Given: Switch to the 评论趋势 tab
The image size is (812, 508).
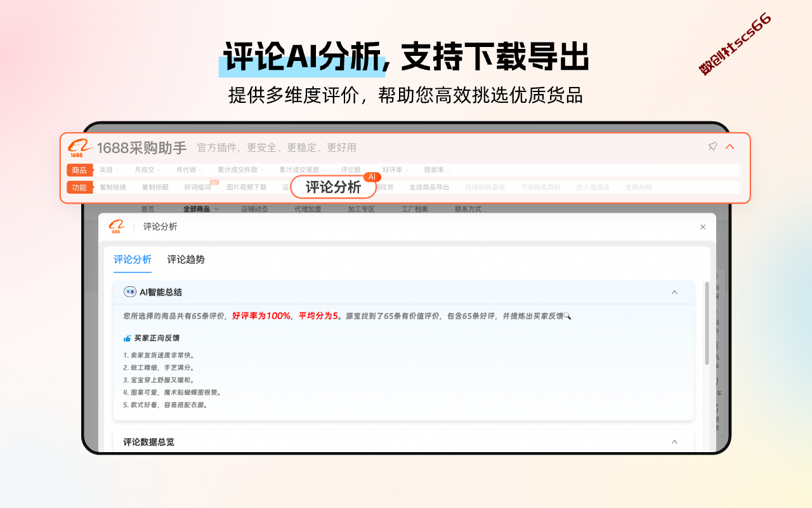Looking at the screenshot, I should pyautogui.click(x=186, y=259).
